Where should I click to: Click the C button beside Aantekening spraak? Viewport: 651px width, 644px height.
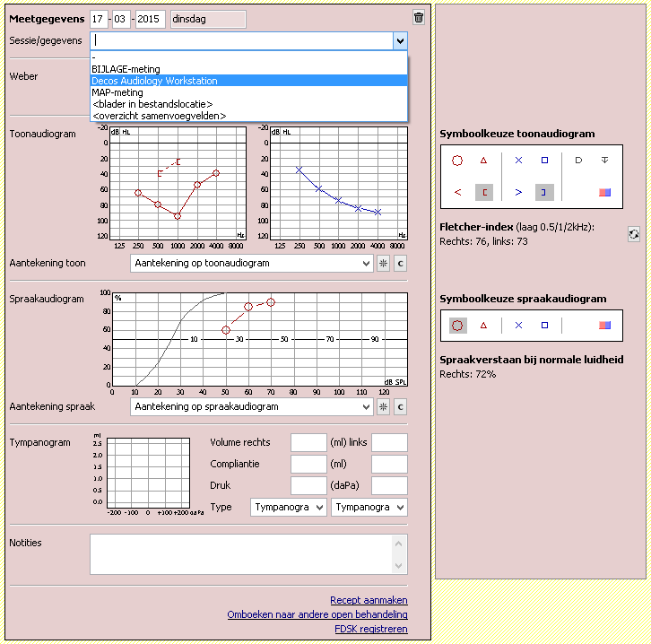click(400, 407)
